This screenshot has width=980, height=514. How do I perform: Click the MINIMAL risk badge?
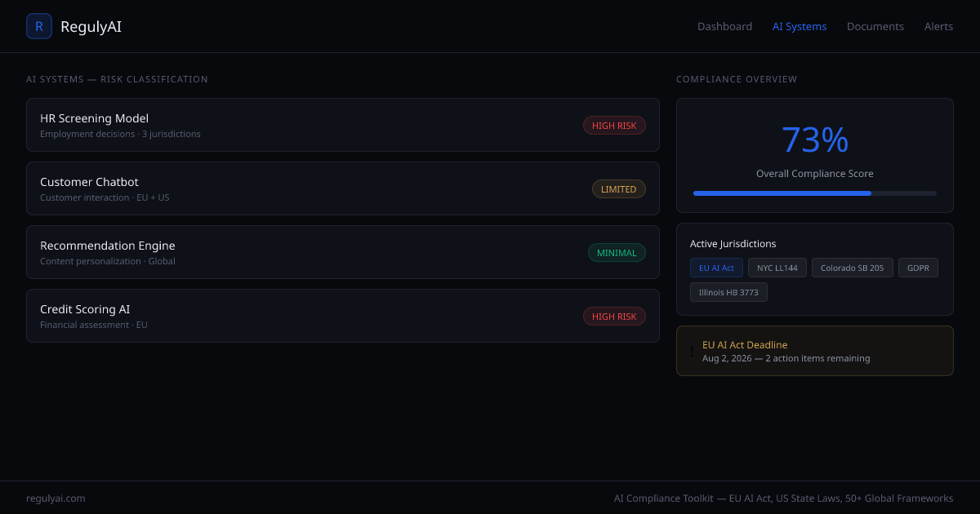(x=617, y=253)
